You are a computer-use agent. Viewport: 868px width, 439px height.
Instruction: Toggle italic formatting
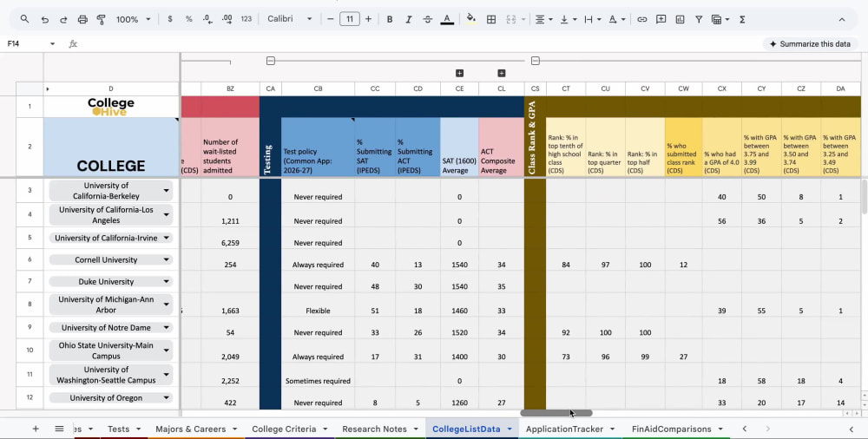[x=409, y=19]
